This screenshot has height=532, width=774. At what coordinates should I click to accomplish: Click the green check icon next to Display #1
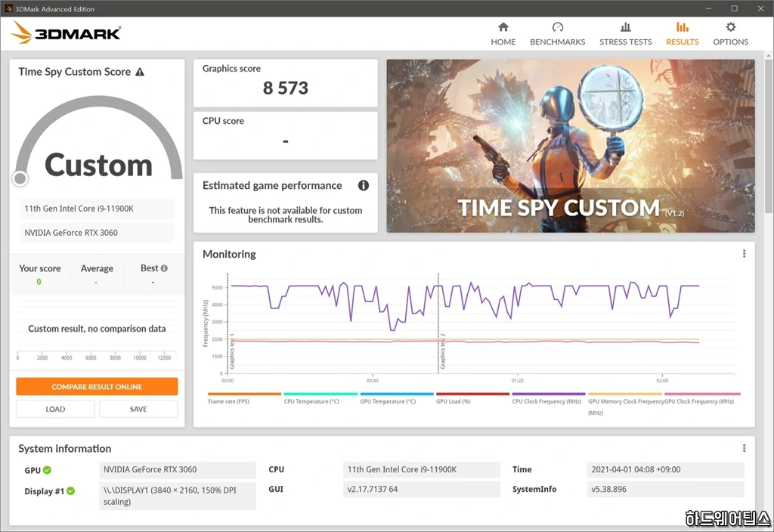(x=70, y=490)
